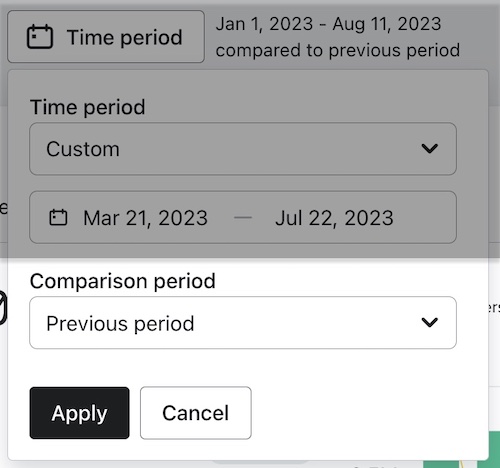
Task: Click the chevron arrow in the Custom dropdown
Action: pyautogui.click(x=430, y=149)
